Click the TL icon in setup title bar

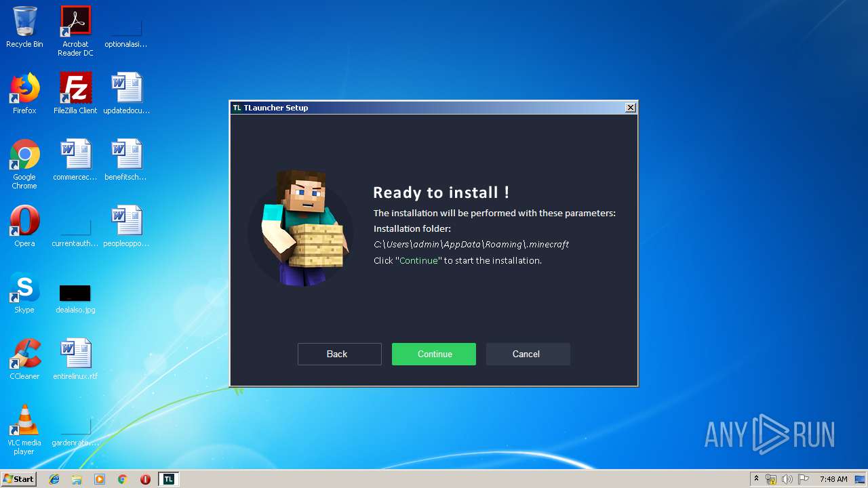pyautogui.click(x=237, y=108)
